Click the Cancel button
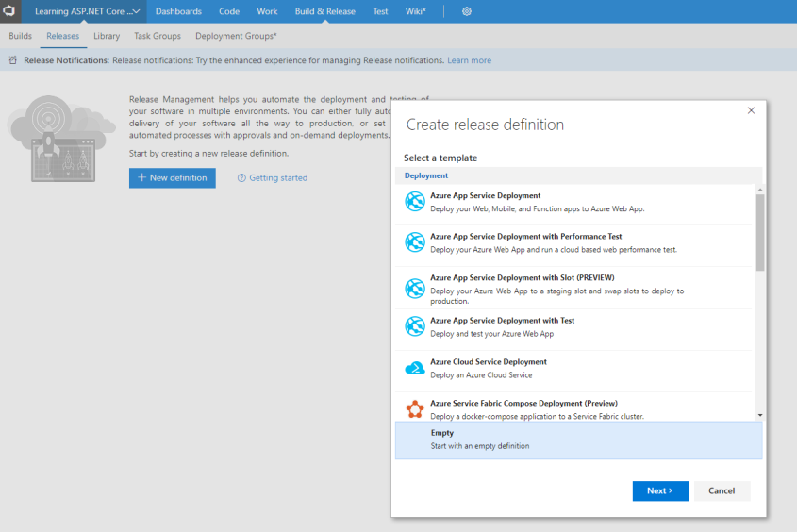Viewport: 797px width, 532px height. [x=722, y=490]
